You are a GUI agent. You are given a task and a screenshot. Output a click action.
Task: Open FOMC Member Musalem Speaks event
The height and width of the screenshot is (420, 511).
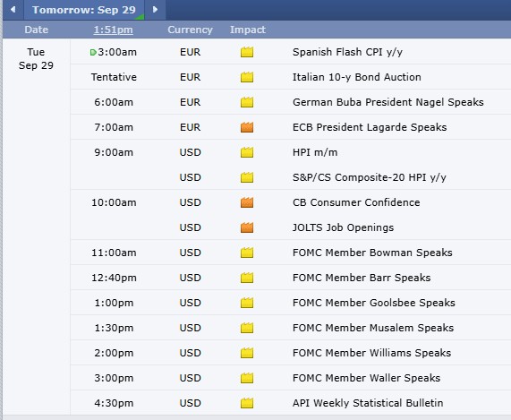click(x=373, y=328)
